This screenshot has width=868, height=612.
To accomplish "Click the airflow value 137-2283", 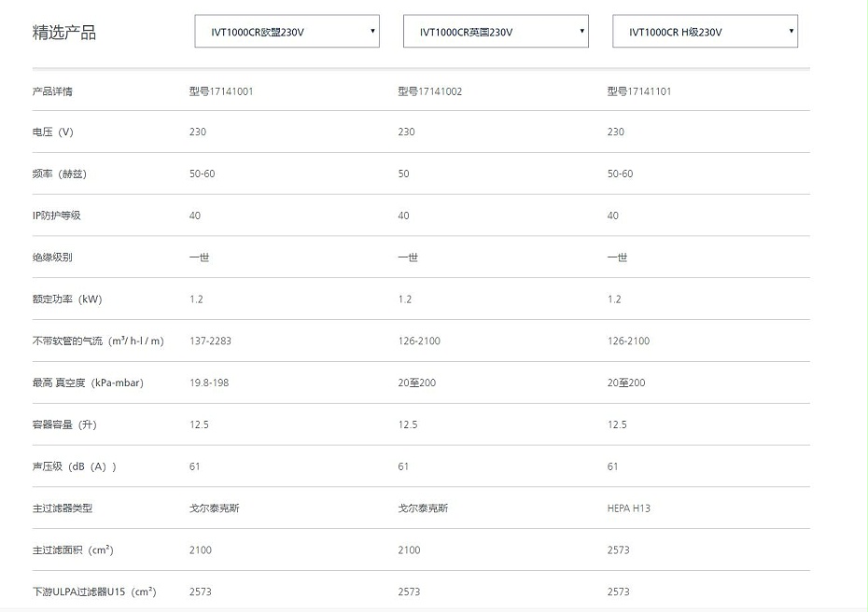I will click(210, 341).
